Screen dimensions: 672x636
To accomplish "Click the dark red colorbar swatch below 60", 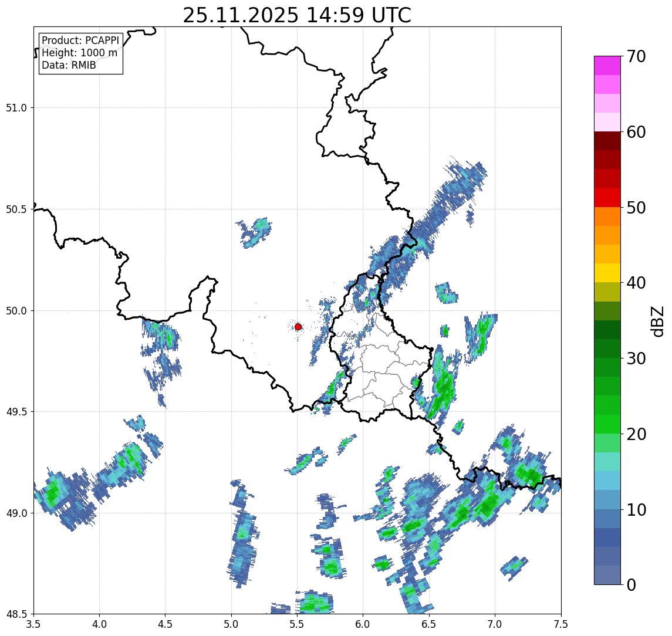I will [x=607, y=141].
